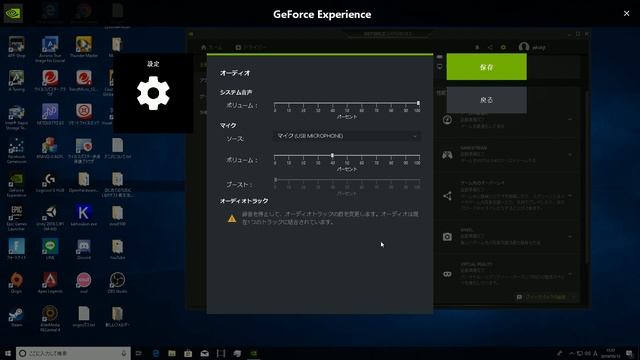
Task: Open the Apex Legends desktop icon
Action: [x=50, y=283]
